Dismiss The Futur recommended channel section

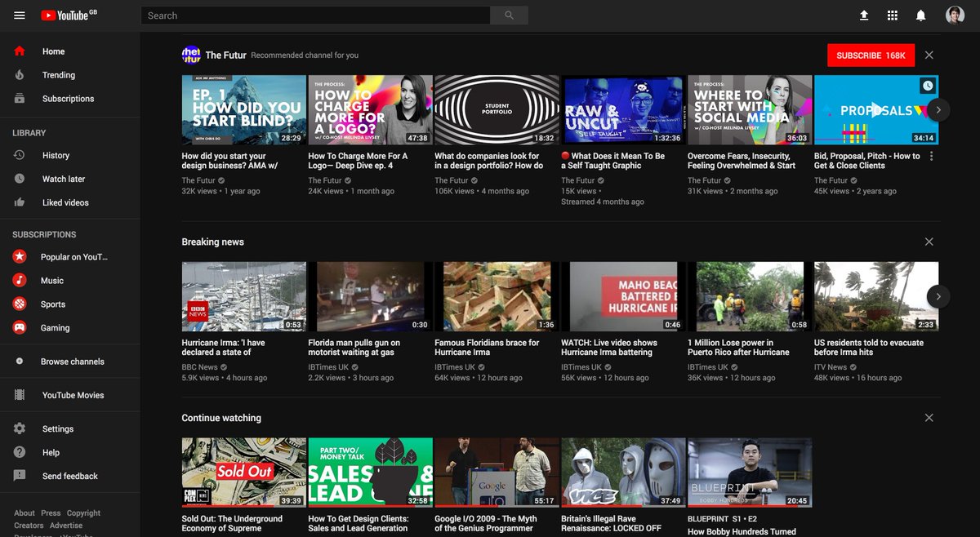coord(929,55)
